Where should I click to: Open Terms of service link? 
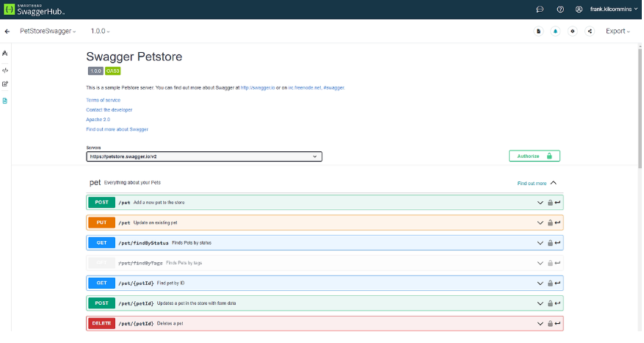click(x=103, y=100)
